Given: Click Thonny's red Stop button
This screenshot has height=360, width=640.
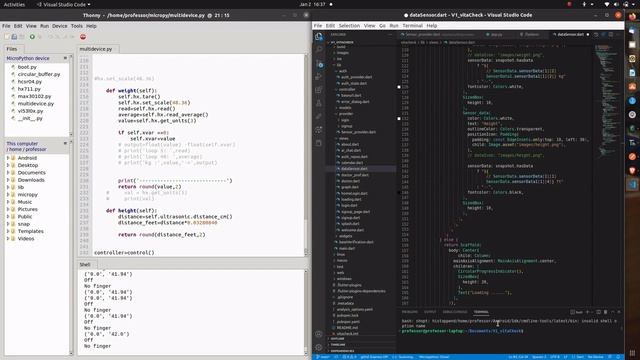Looking at the screenshot, I should click(x=83, y=37).
